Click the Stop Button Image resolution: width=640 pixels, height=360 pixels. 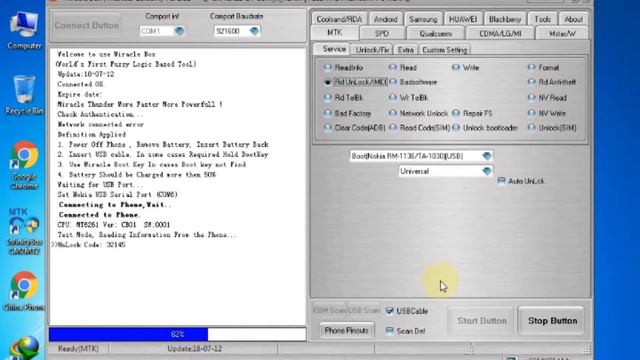(552, 321)
